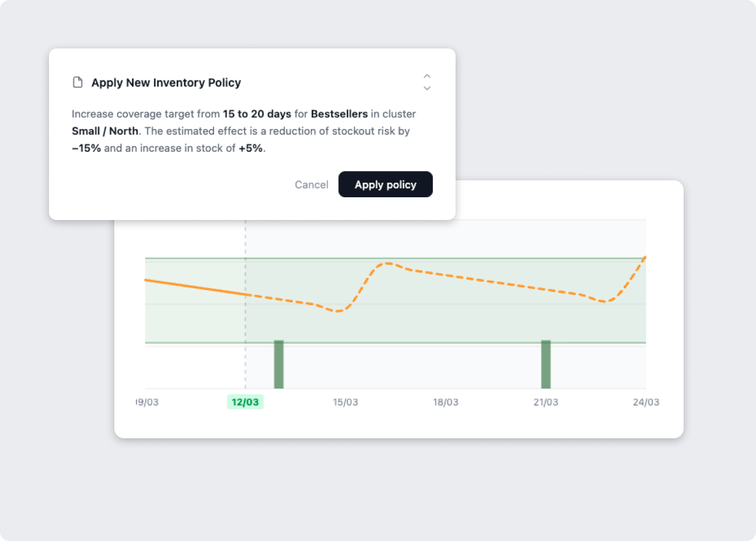
Task: Click the Apply policy button
Action: point(386,184)
